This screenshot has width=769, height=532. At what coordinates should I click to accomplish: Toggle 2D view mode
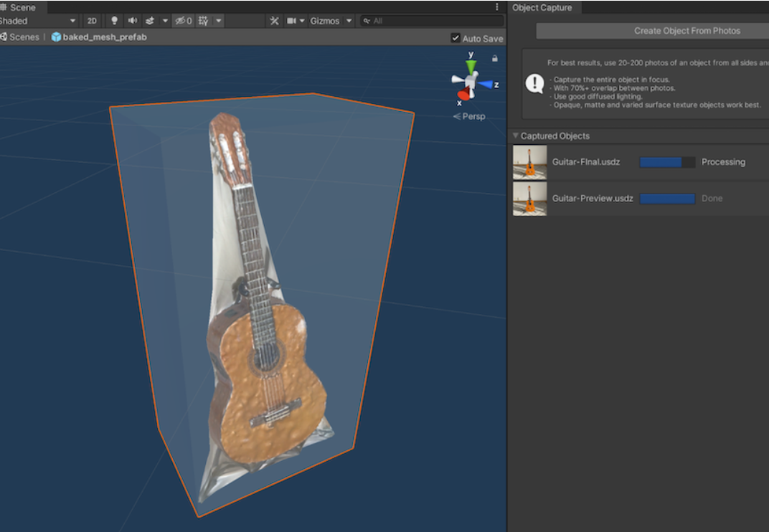click(92, 21)
